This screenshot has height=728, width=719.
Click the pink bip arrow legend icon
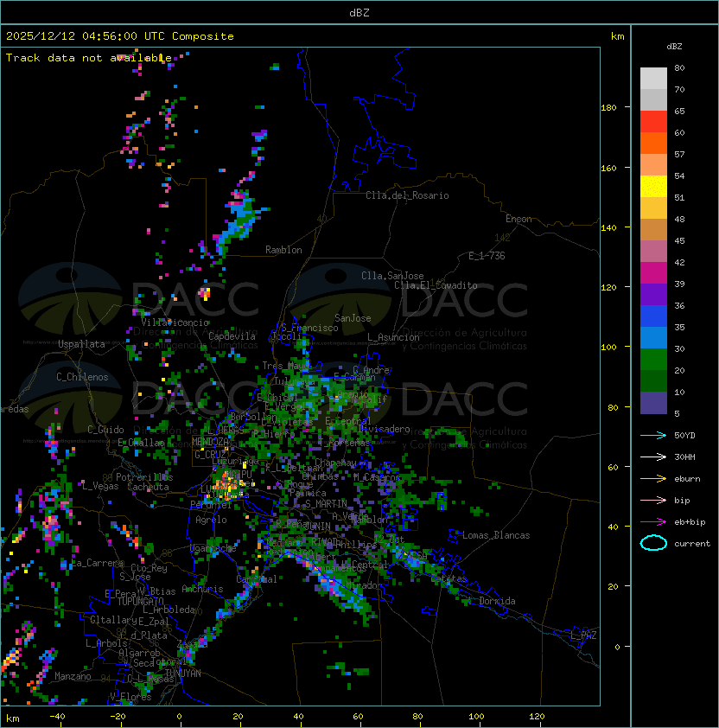[653, 500]
